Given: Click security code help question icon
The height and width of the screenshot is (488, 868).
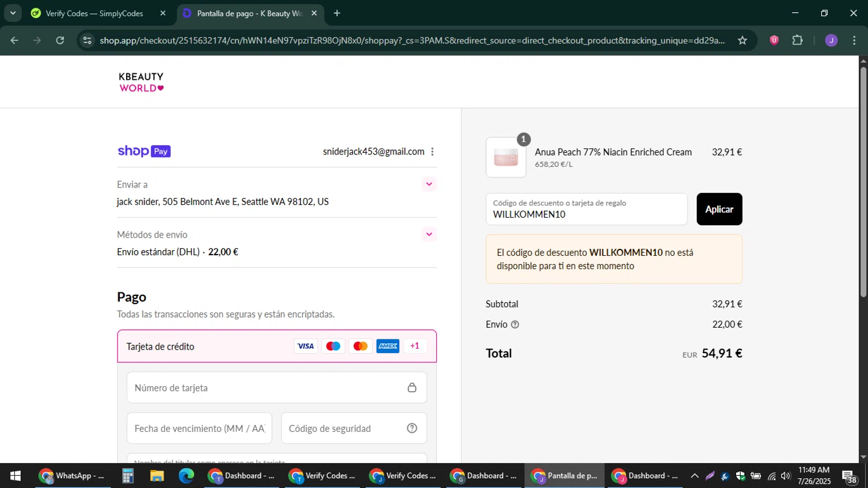Looking at the screenshot, I should 412,428.
